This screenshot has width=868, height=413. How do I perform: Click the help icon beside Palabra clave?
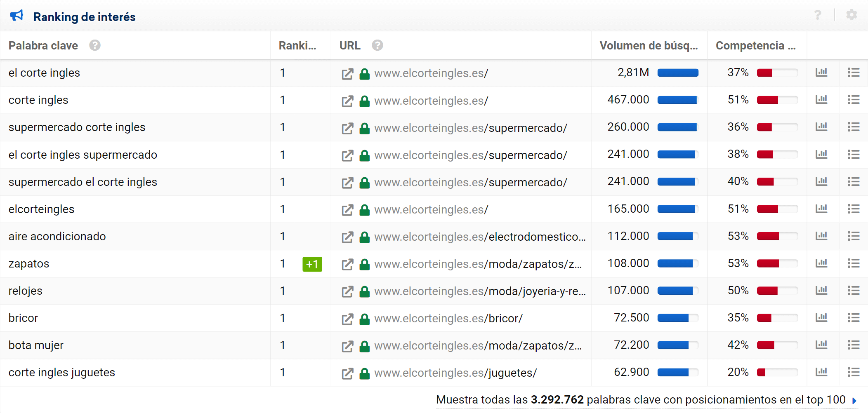pyautogui.click(x=95, y=45)
